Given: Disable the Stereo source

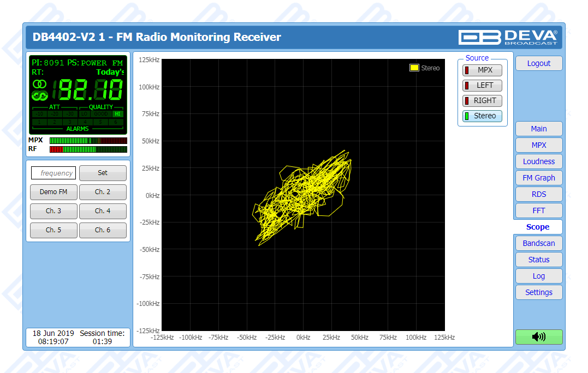Looking at the screenshot, I should pyautogui.click(x=482, y=116).
